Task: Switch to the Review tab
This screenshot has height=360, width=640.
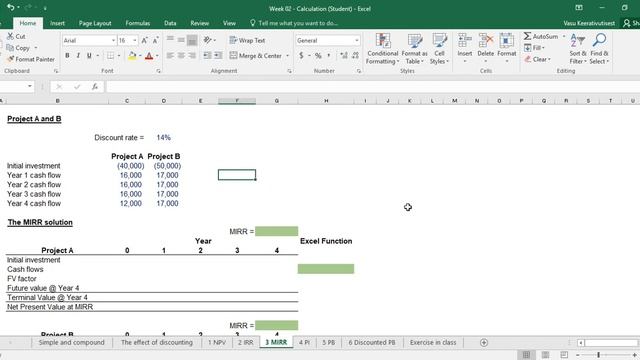Action: point(200,23)
